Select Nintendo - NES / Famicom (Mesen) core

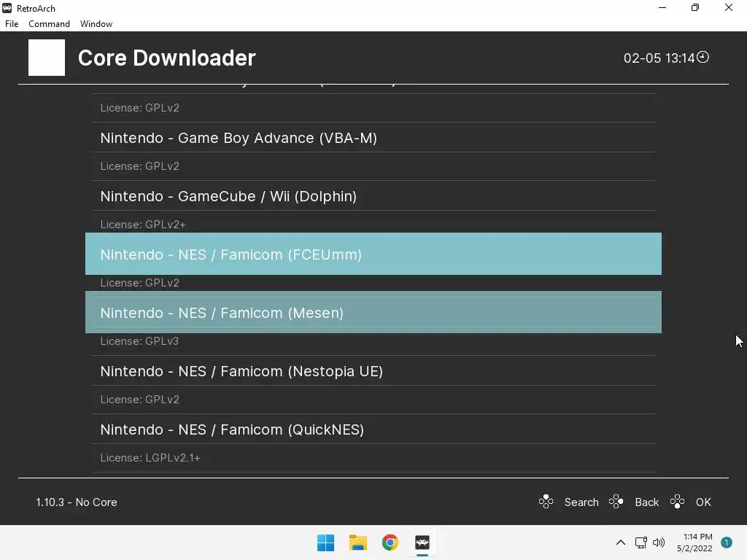click(373, 312)
